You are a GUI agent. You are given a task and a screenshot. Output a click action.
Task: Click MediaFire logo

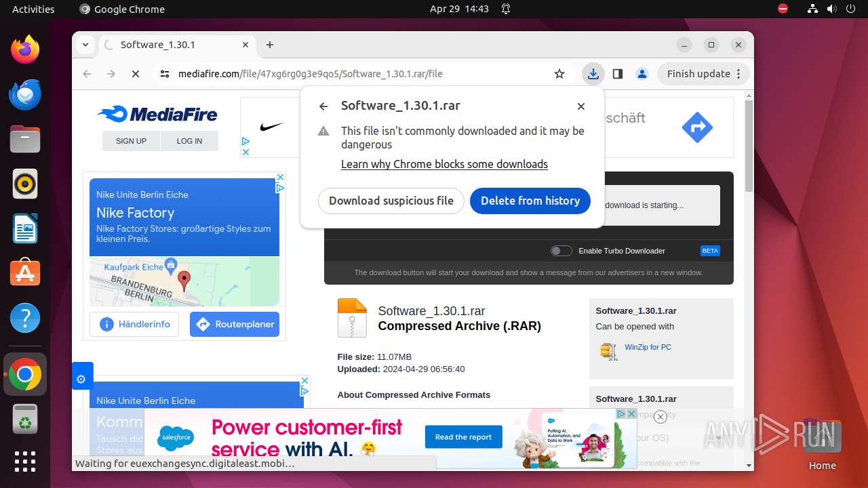[157, 114]
